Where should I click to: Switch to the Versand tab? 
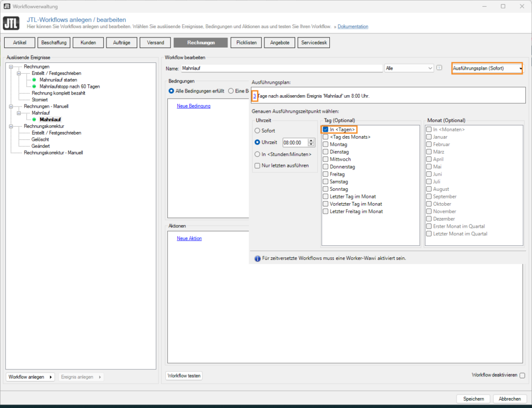[x=155, y=42]
